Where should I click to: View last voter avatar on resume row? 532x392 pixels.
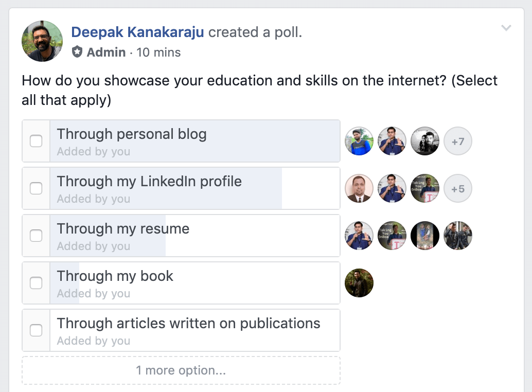[x=458, y=236]
